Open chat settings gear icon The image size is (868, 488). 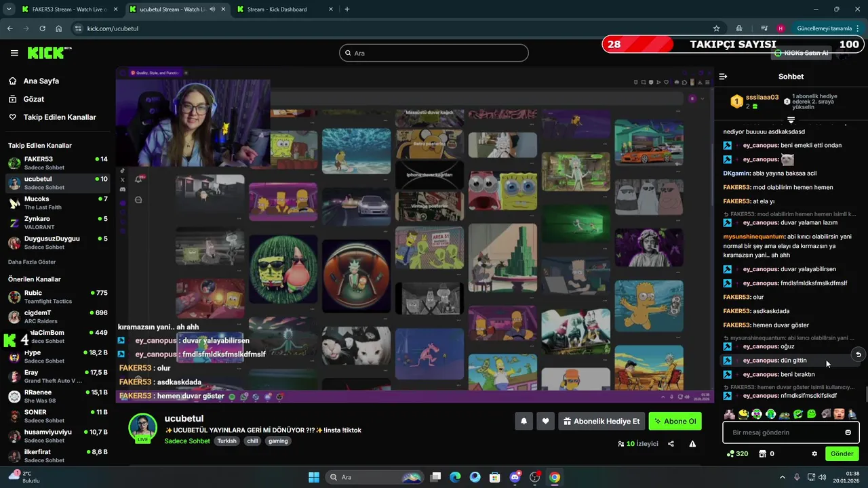[814, 453]
